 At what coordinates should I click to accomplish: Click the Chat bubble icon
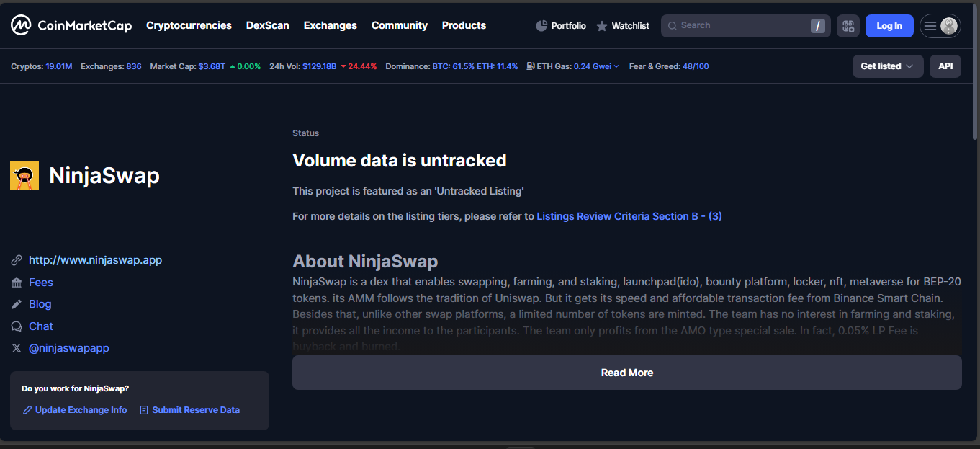coord(17,326)
